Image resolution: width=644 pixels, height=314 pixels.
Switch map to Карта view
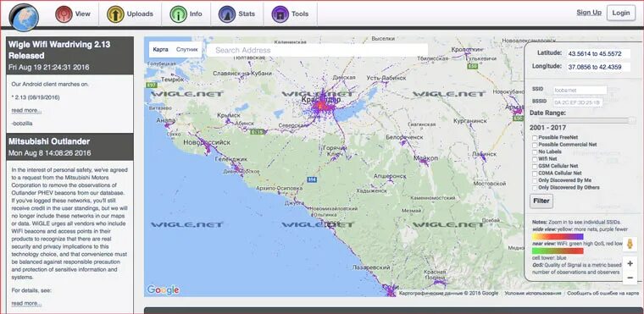coord(161,49)
